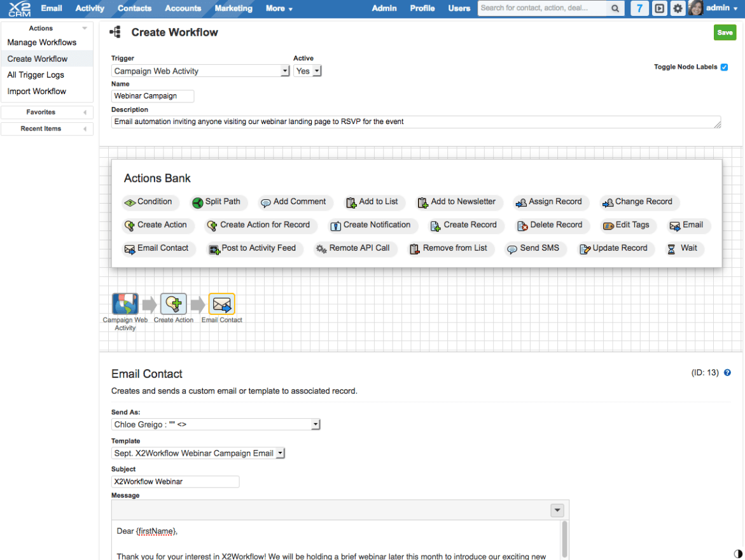The image size is (745, 560).
Task: Click the admin avatar picture
Action: point(695,8)
